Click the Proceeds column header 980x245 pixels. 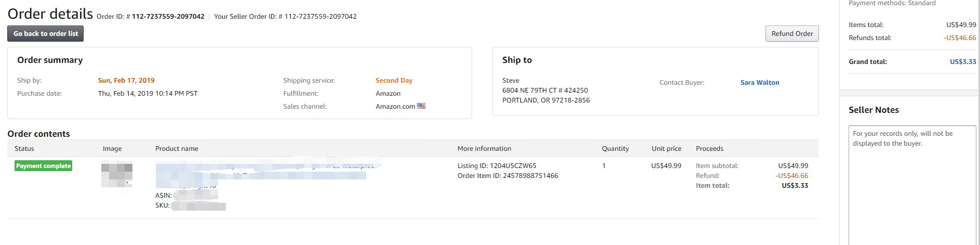pyautogui.click(x=709, y=149)
